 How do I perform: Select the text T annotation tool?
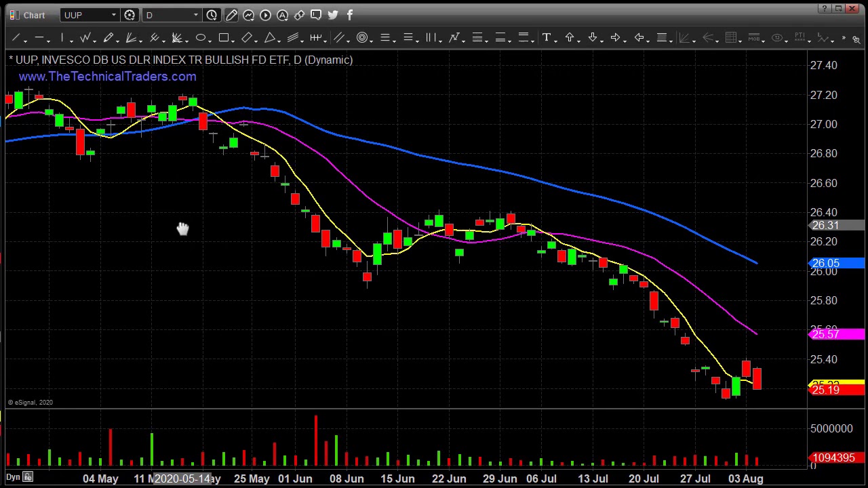tap(547, 38)
